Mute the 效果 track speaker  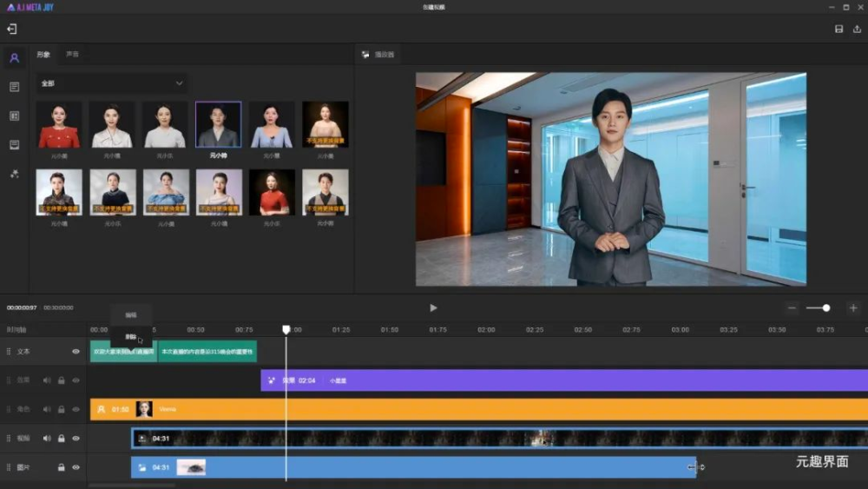click(x=47, y=380)
